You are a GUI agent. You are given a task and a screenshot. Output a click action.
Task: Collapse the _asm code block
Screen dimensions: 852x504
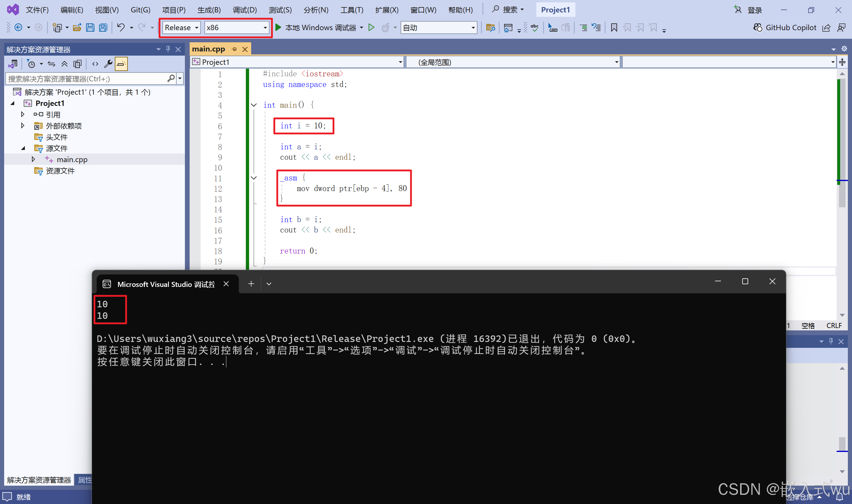(254, 178)
